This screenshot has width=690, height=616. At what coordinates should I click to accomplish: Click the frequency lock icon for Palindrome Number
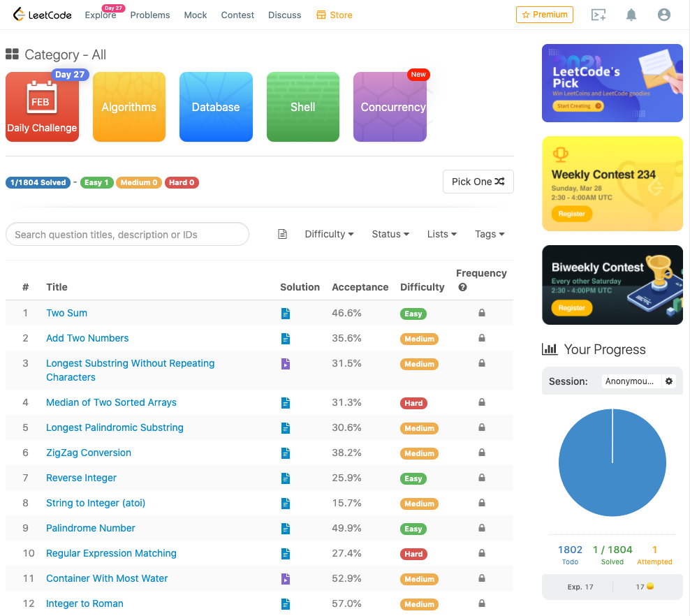click(x=482, y=527)
